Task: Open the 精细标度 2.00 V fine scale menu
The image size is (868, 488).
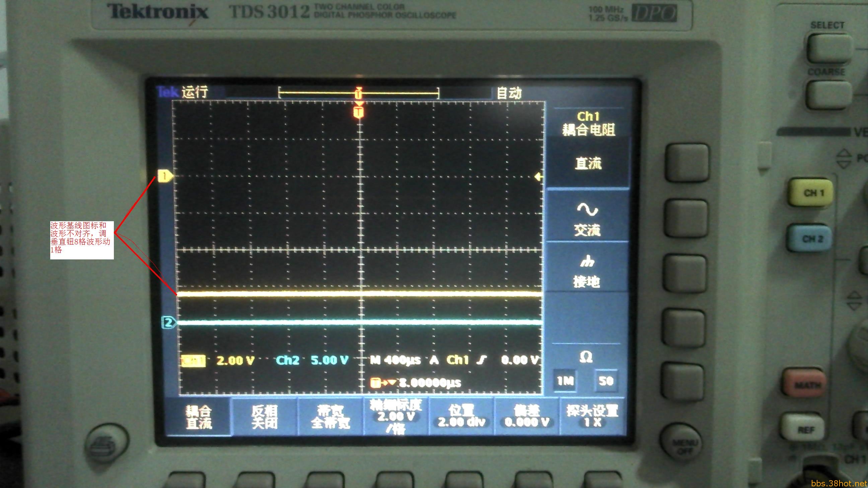Action: pyautogui.click(x=396, y=417)
